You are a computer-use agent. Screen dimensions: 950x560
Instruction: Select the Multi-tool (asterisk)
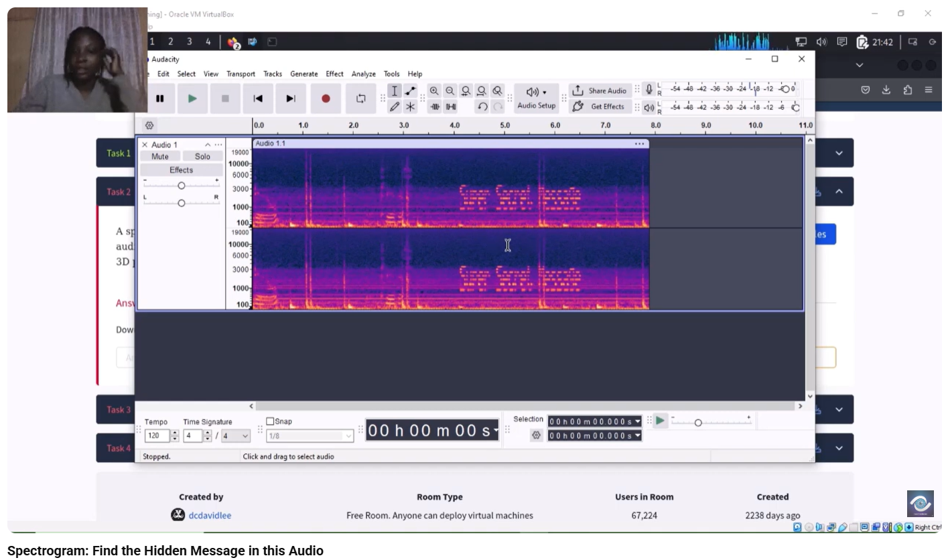point(410,107)
